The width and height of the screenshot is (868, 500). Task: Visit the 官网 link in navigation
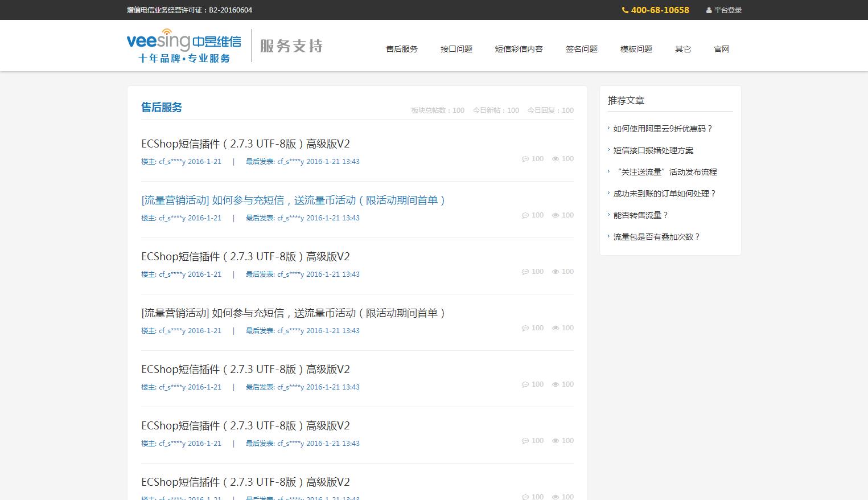tap(721, 49)
